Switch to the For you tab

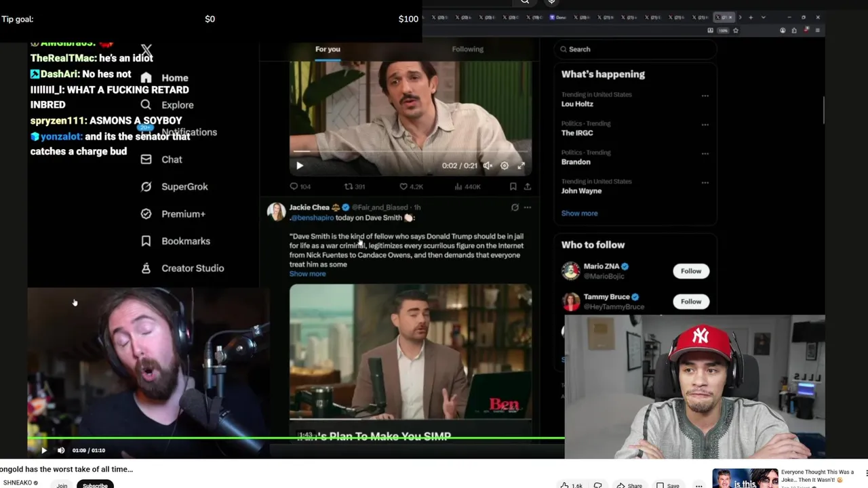(x=328, y=49)
